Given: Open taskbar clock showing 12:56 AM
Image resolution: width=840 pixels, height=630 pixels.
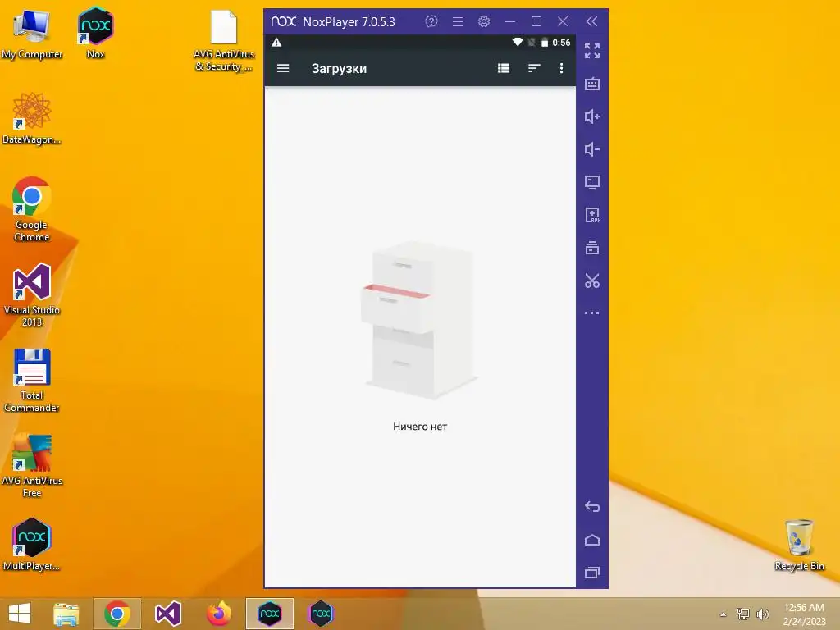Looking at the screenshot, I should pos(804,614).
